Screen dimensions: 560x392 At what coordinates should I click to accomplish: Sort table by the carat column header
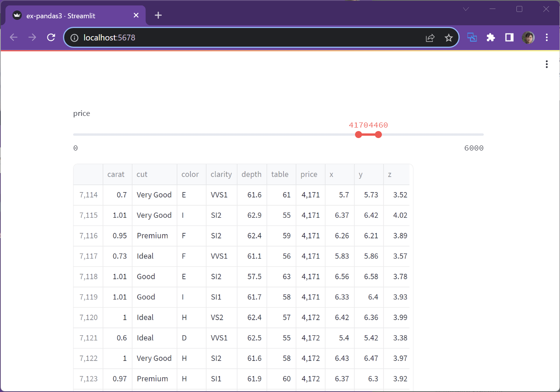[116, 174]
